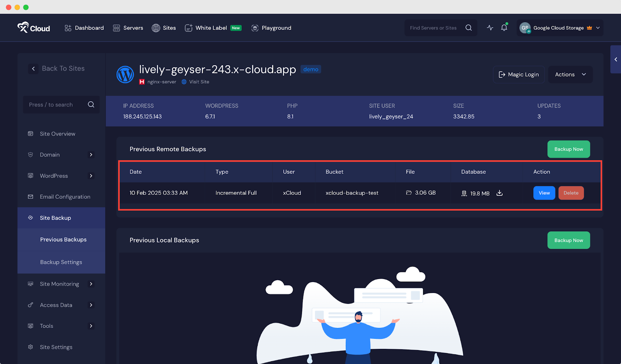The image size is (621, 364).
Task: Expand the Actions dropdown
Action: point(570,74)
